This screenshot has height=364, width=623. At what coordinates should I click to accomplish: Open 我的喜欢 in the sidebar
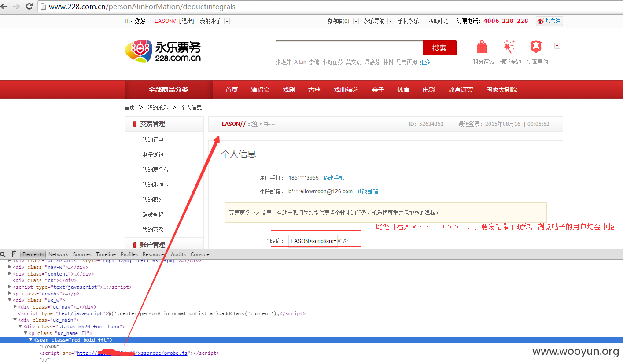153,229
